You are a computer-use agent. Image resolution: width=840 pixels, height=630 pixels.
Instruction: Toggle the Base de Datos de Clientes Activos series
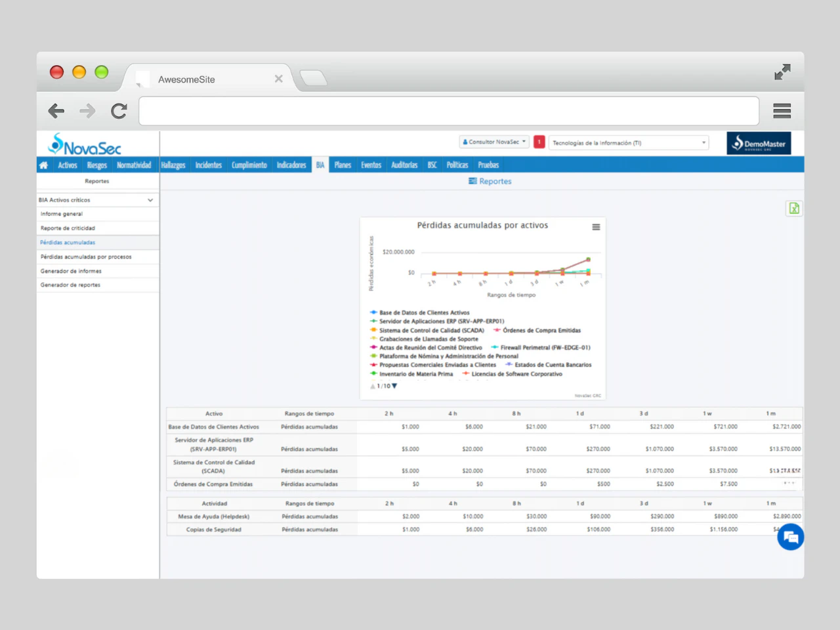(423, 312)
